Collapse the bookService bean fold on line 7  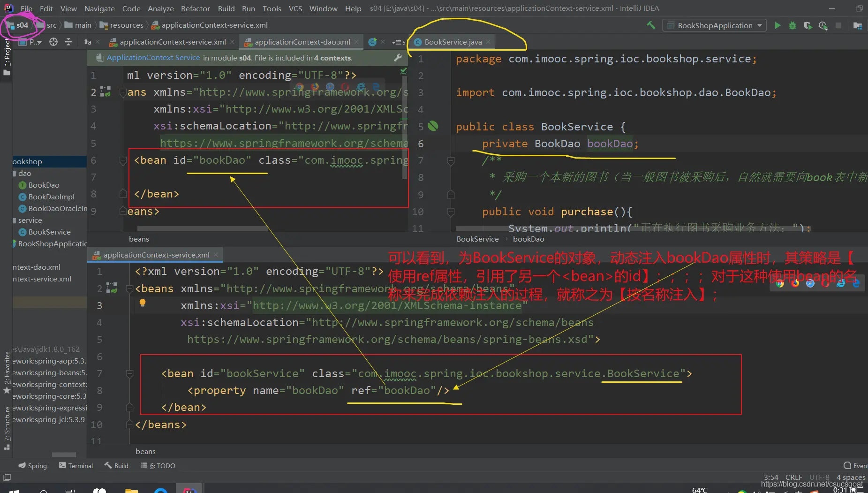coord(130,374)
